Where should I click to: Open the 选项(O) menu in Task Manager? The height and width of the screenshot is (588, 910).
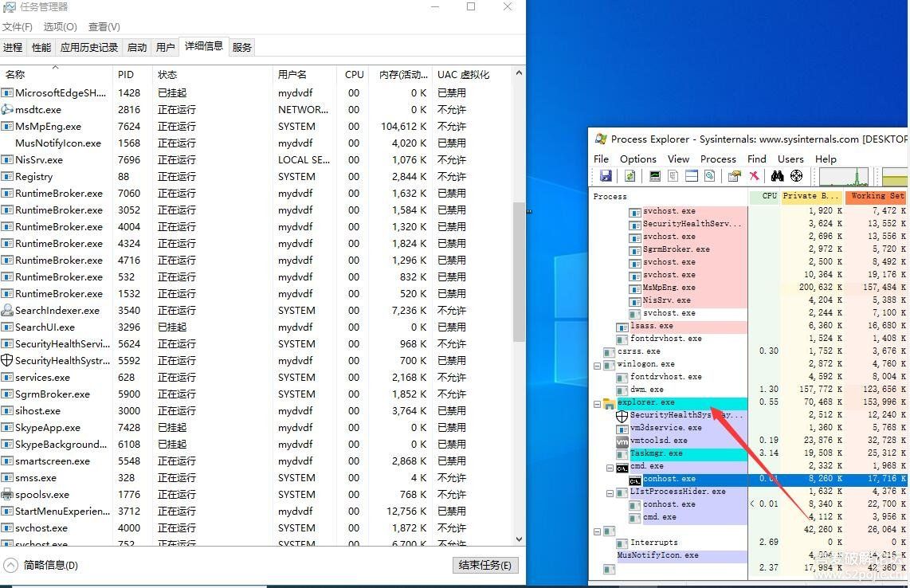pos(60,27)
